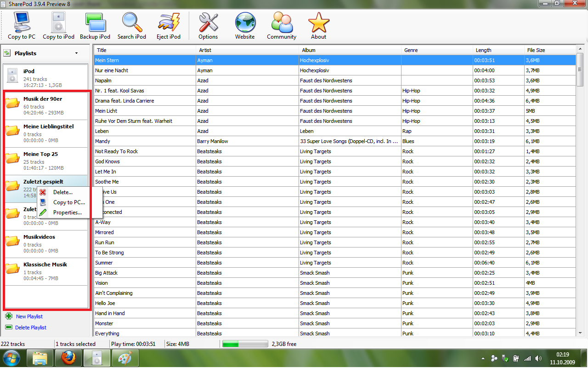Select the track Hello Joe
This screenshot has height=368, width=588.
335,303
